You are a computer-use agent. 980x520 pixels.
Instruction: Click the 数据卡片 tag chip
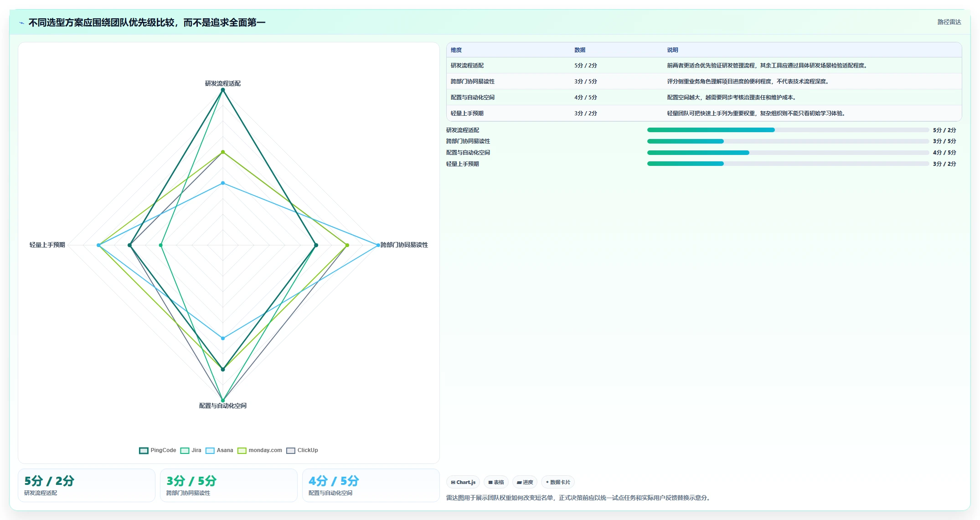(557, 482)
